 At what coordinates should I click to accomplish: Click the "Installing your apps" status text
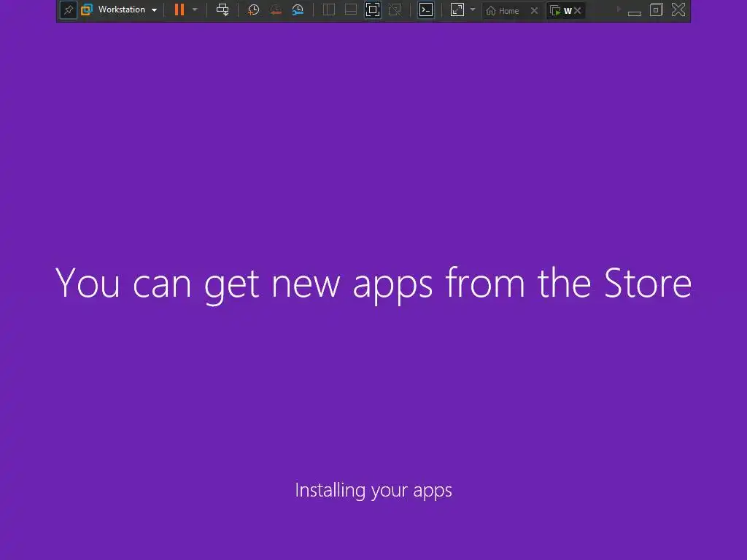373,491
